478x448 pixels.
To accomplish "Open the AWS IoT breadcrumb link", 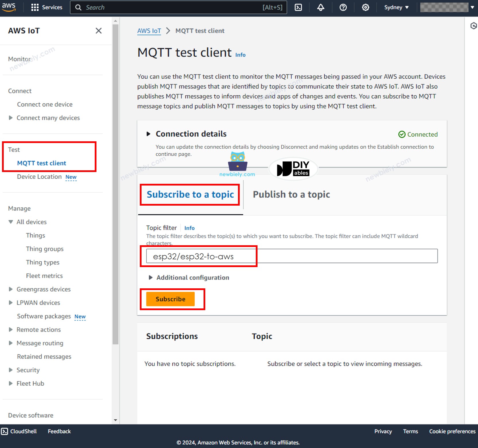I will pos(149,31).
